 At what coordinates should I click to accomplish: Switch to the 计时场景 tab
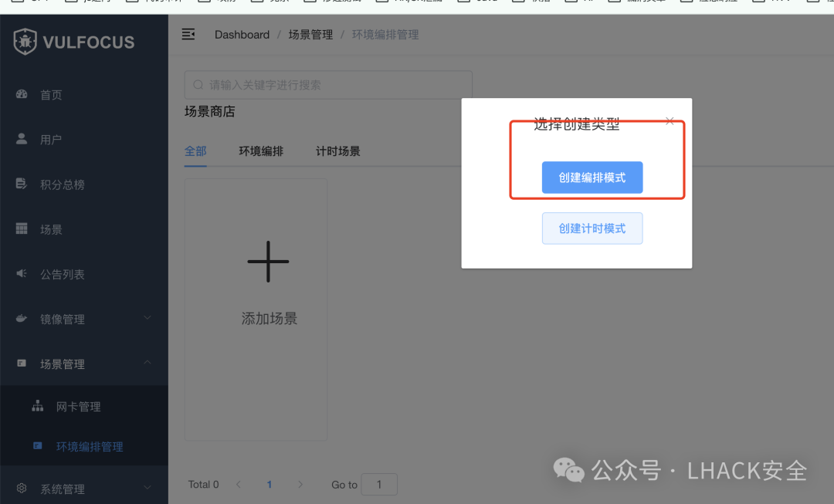click(337, 151)
